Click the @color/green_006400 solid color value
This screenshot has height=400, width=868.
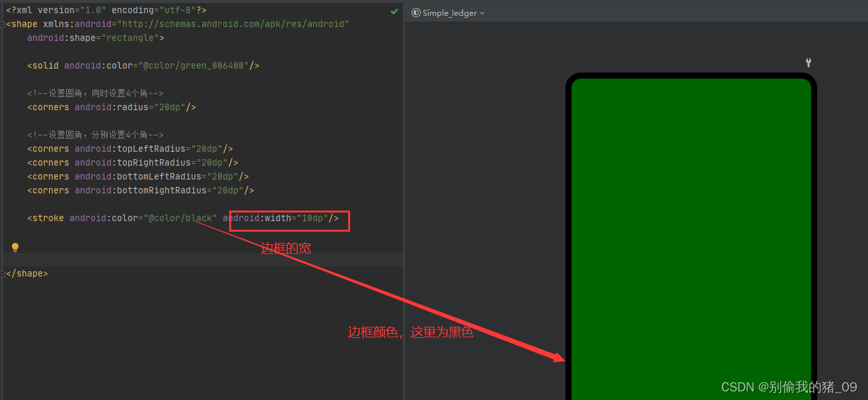(194, 66)
